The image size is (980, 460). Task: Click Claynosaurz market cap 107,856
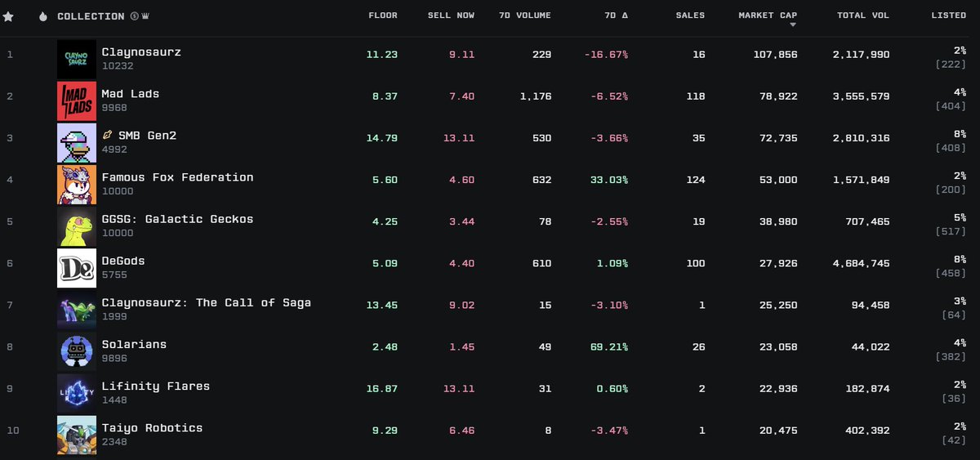click(x=775, y=55)
